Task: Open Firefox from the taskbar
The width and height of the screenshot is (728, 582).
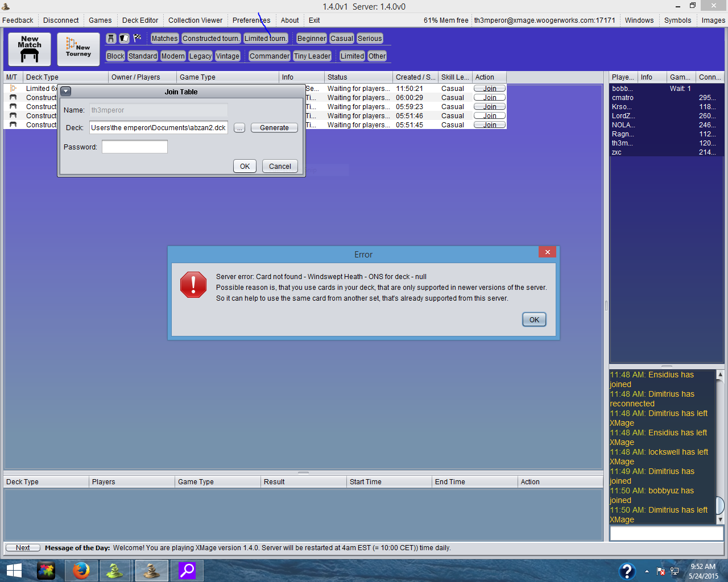Action: pyautogui.click(x=81, y=571)
